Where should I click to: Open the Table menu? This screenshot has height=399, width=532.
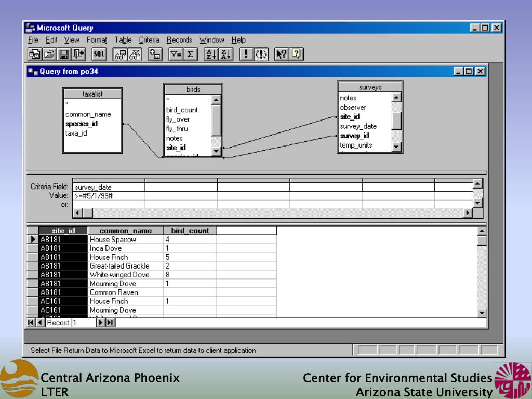click(x=123, y=40)
